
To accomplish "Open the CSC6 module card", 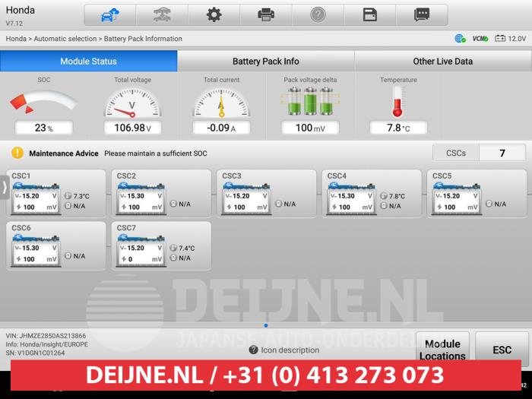I will pos(56,245).
